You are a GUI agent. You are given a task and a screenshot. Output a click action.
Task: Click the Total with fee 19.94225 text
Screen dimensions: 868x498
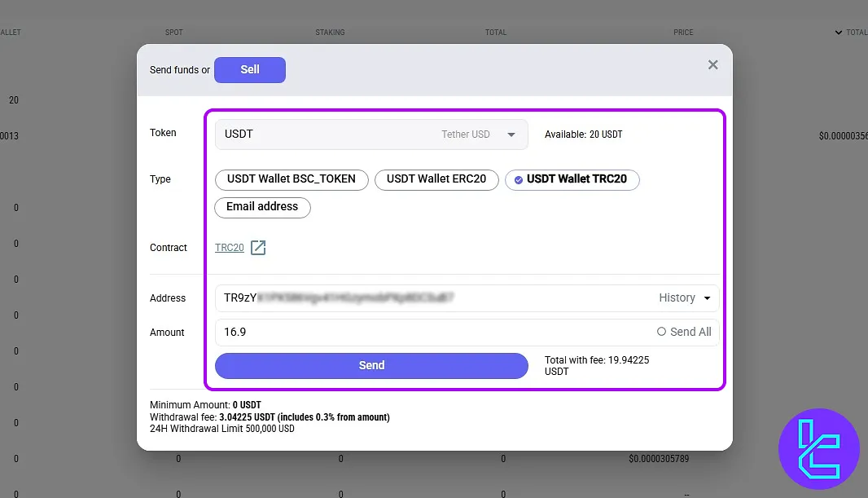(597, 366)
